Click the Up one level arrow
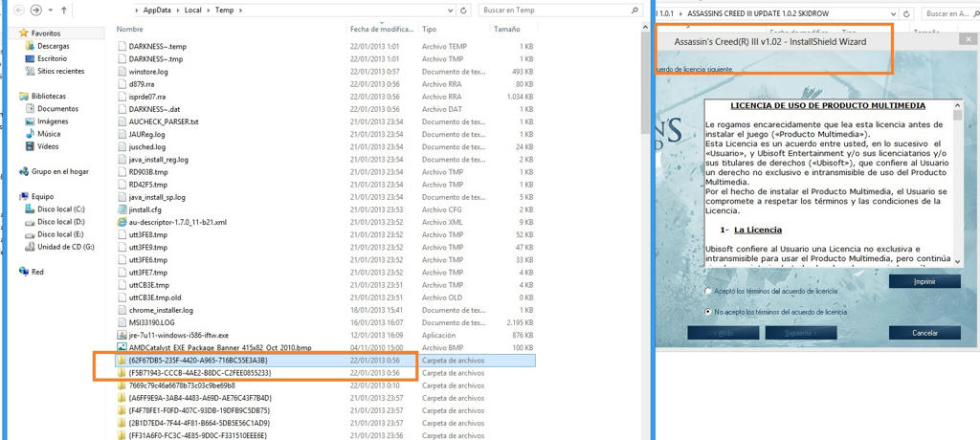The height and width of the screenshot is (440, 980). click(64, 11)
